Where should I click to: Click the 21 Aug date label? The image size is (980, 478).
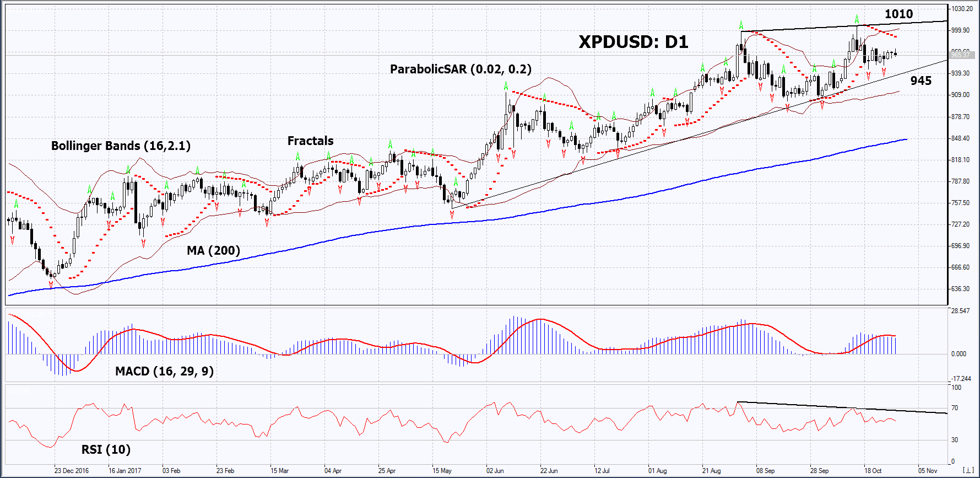point(711,471)
